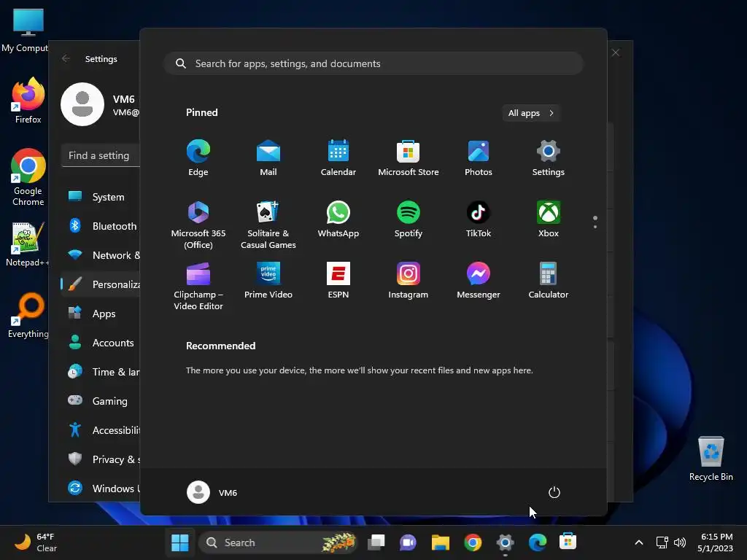Select My Computer desktop icon
This screenshot has height=560, width=747.
[x=26, y=29]
